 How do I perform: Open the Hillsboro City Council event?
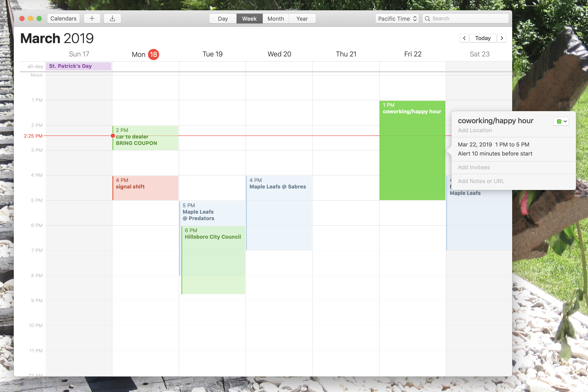click(x=213, y=237)
